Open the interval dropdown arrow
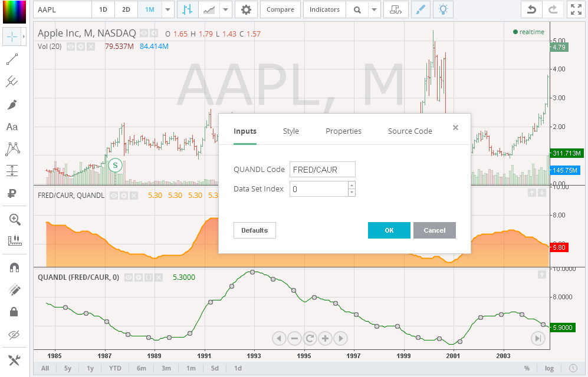Viewport: 588px width, 377px height. 167,10
